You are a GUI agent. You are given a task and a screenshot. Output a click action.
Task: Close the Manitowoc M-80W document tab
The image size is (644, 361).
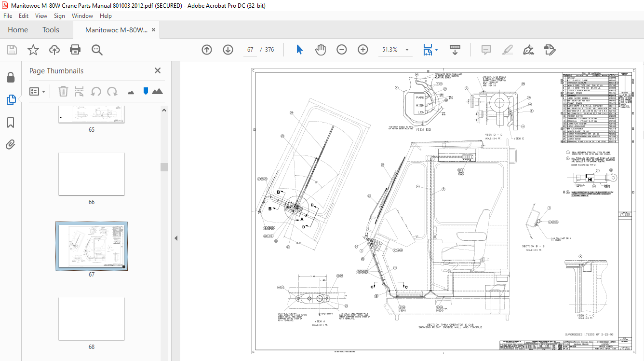coord(154,30)
